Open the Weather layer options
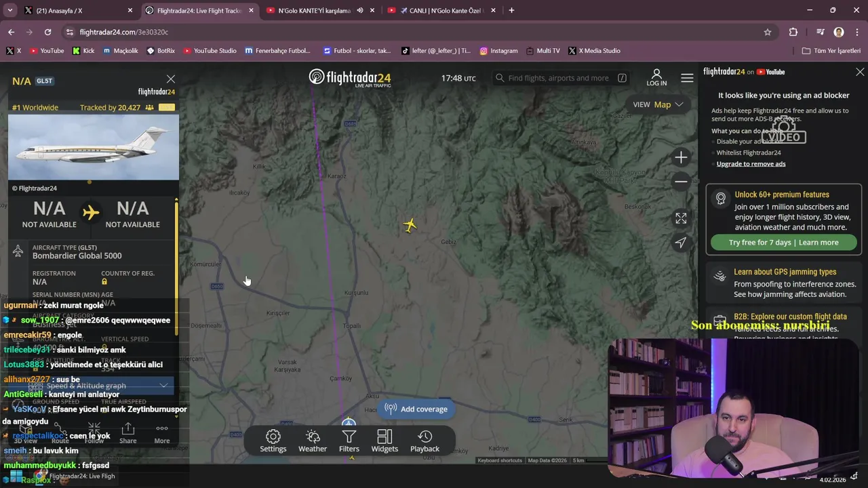Image resolution: width=868 pixels, height=488 pixels. [313, 441]
